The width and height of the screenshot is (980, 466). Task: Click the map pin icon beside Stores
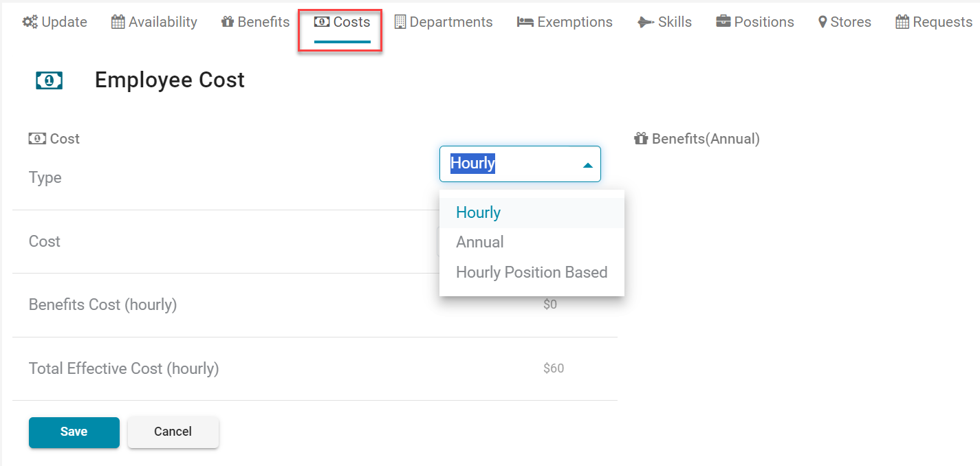tap(823, 22)
